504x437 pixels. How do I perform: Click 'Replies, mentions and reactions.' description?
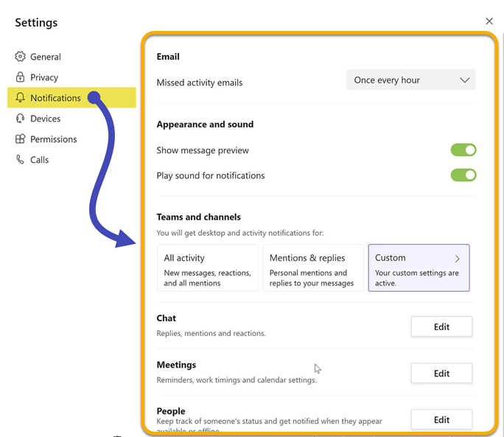211,333
